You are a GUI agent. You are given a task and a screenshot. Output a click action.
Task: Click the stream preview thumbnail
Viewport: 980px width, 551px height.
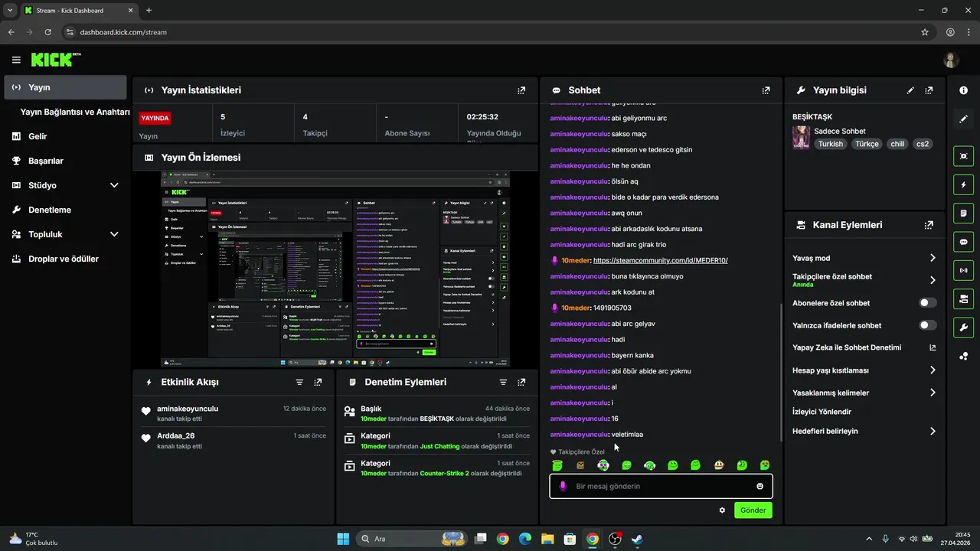(x=335, y=269)
